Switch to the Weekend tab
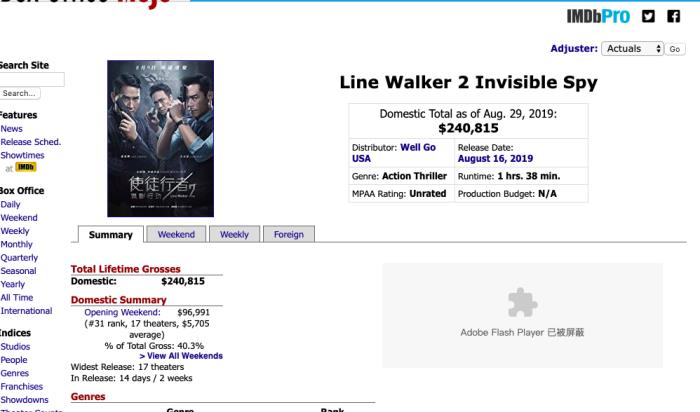This screenshot has height=412, width=700. tap(176, 234)
